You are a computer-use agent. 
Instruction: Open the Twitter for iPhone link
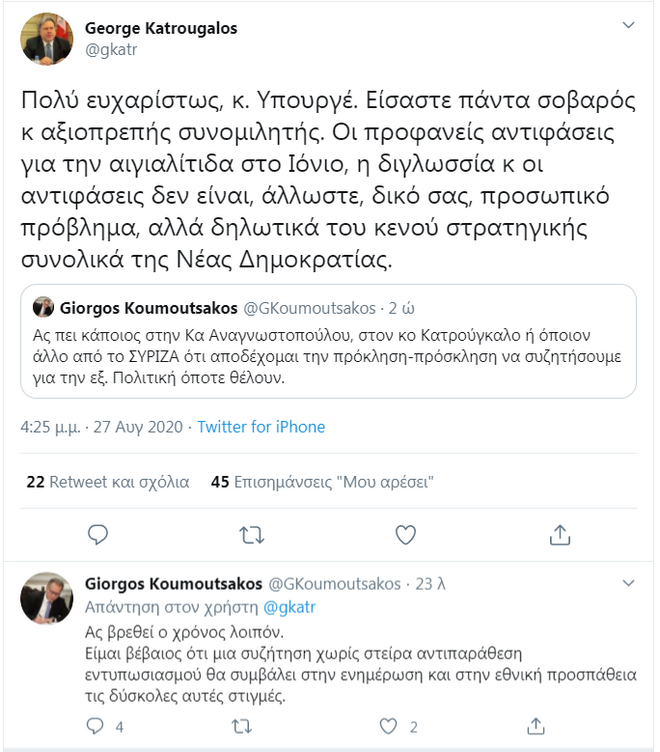coord(261,427)
